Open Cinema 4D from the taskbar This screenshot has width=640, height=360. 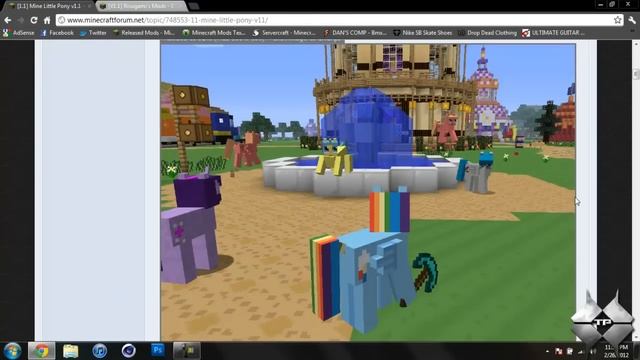[129, 351]
